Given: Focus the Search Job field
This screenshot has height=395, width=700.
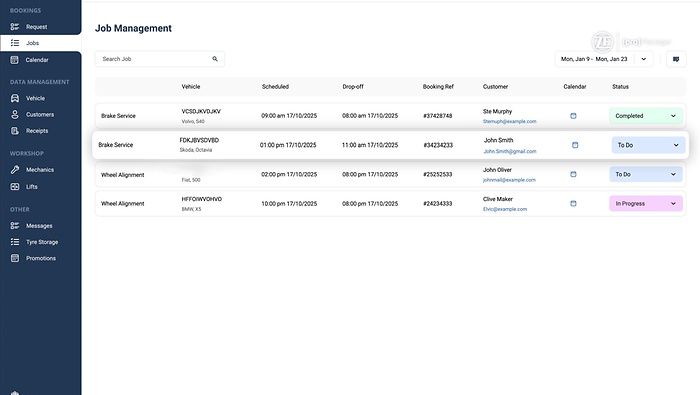Looking at the screenshot, I should point(159,59).
